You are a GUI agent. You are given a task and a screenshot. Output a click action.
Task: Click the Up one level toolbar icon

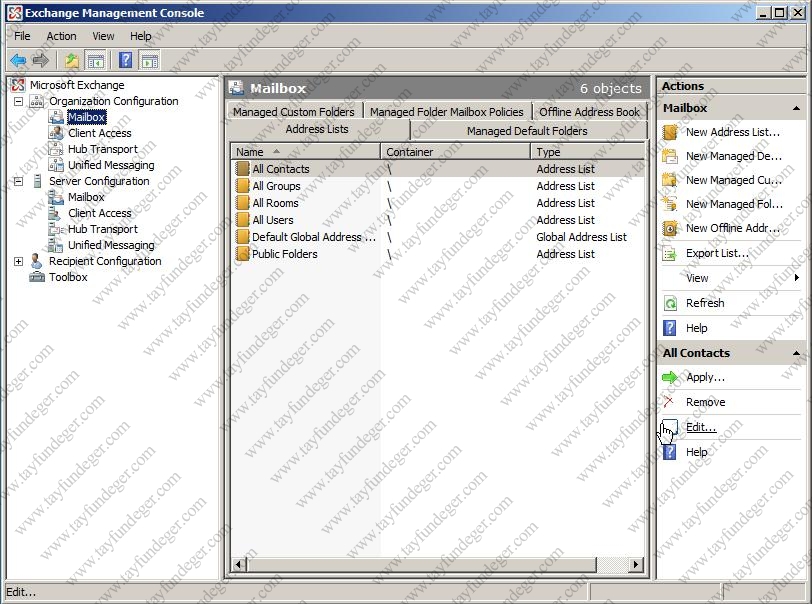tap(71, 61)
